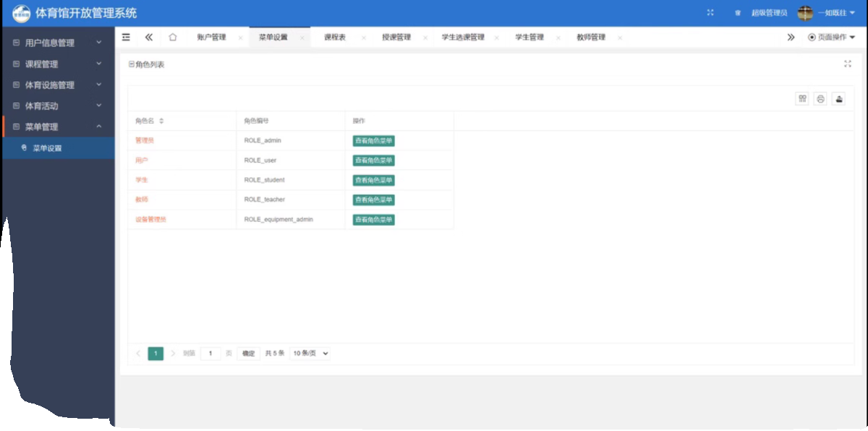This screenshot has height=431, width=868.
Task: Close the 课程表 tab
Action: tap(363, 38)
